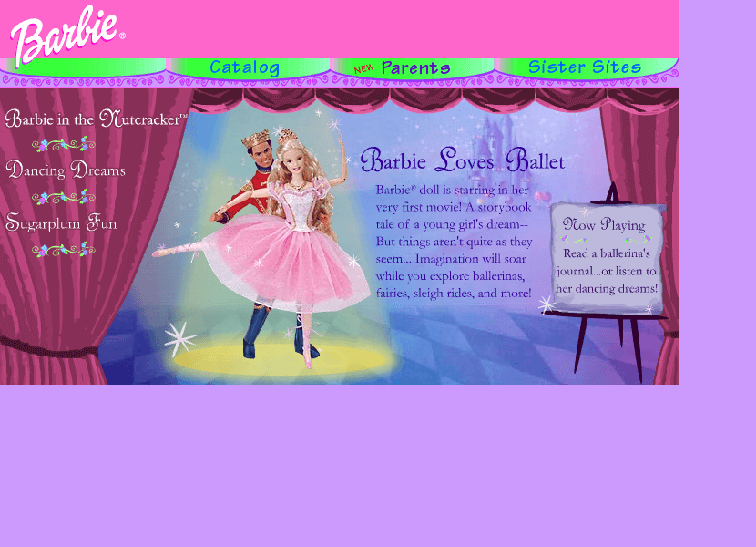This screenshot has height=547, width=756.
Task: Open the Sister Sites tab
Action: 585,67
